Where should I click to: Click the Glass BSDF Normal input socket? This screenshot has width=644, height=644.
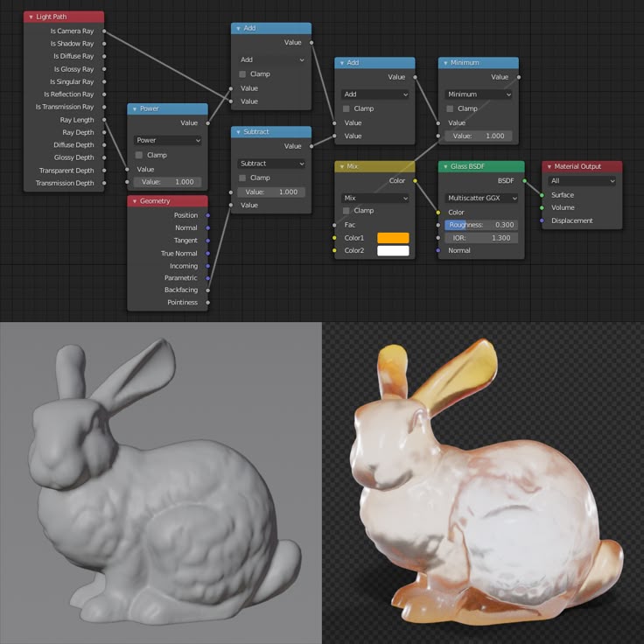pyautogui.click(x=438, y=250)
